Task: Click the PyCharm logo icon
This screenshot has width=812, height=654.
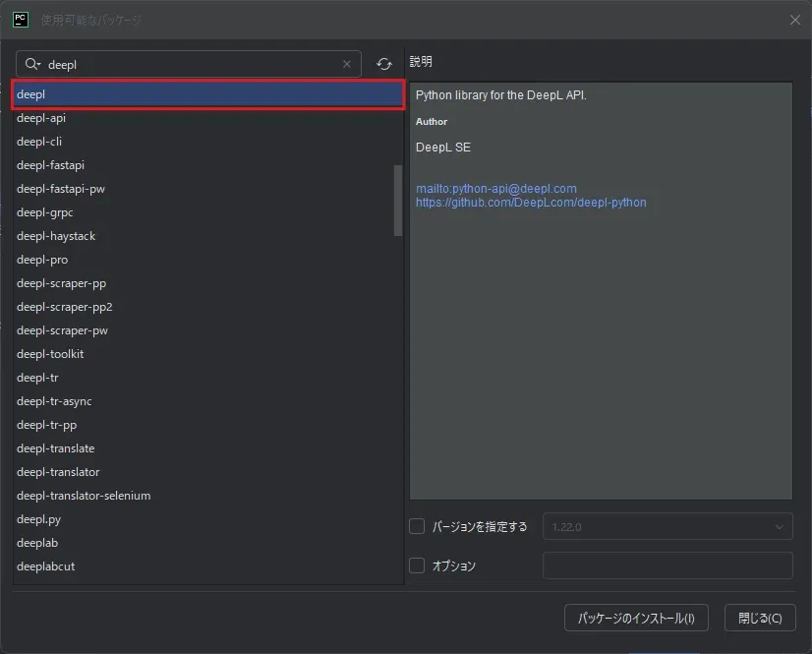Action: click(21, 20)
